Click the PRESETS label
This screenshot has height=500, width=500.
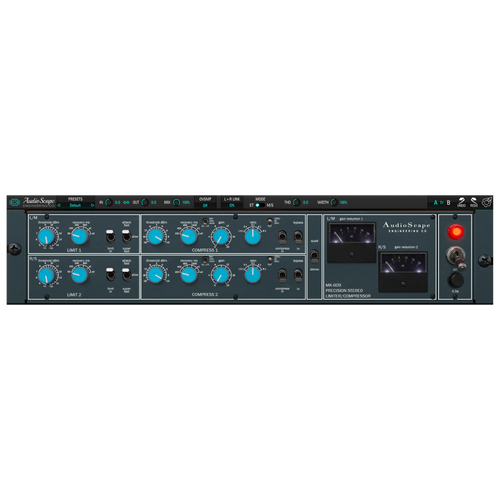(x=75, y=199)
